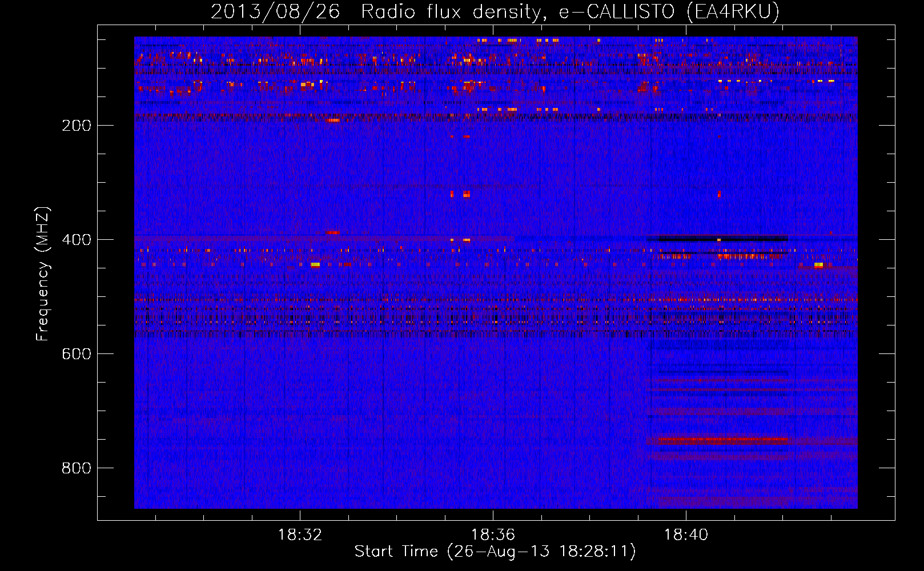Click the '600' frequency tick label
The height and width of the screenshot is (571, 924).
(x=77, y=354)
